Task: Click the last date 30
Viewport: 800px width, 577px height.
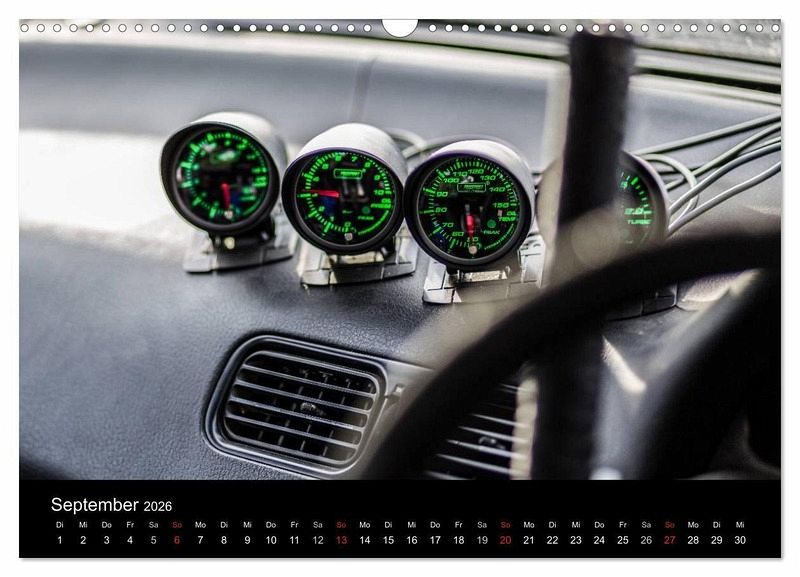Action: coord(740,540)
